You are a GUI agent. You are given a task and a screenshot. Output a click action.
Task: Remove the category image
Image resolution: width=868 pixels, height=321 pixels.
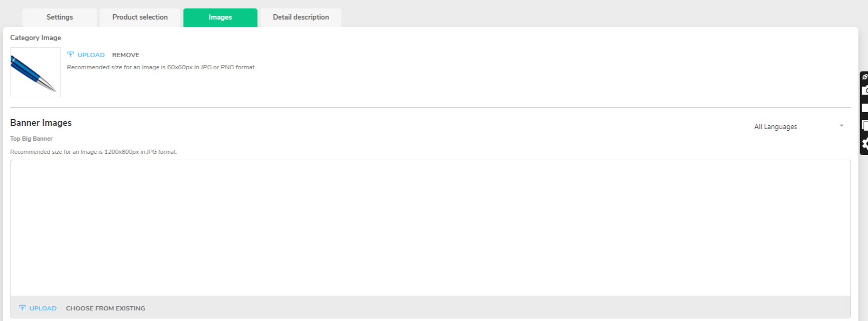(126, 55)
